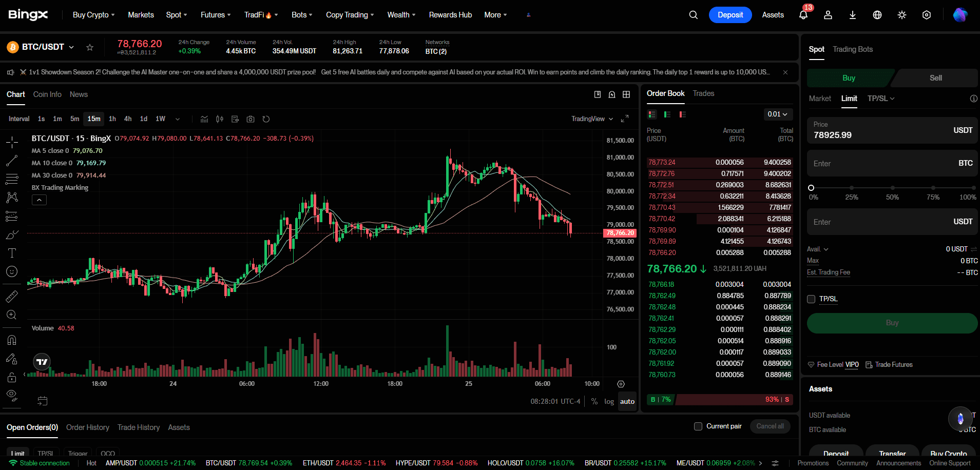
Task: Click the blue Deposit button
Action: [730, 15]
